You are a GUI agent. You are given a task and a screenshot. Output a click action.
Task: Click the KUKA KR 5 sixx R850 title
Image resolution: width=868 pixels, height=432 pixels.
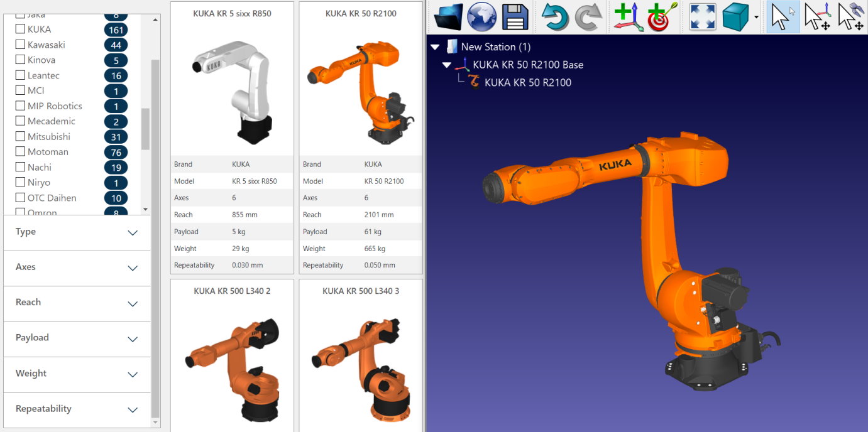pos(232,13)
